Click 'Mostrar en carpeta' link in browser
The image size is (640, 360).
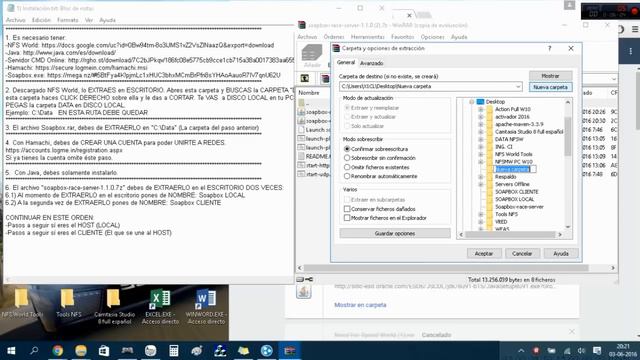pyautogui.click(x=360, y=305)
